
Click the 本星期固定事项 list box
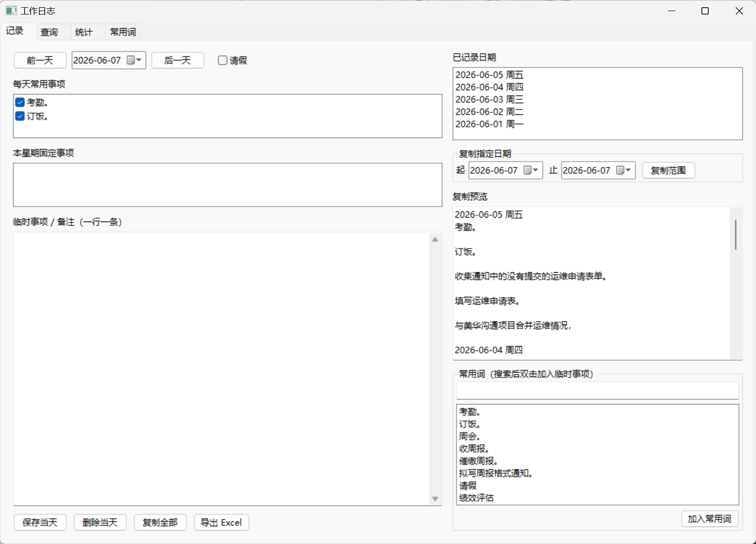pyautogui.click(x=228, y=185)
